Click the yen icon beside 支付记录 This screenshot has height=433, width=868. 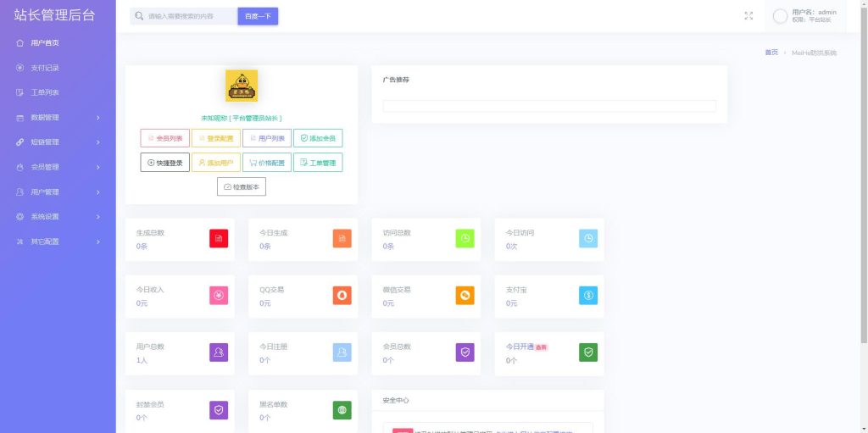[x=20, y=68]
